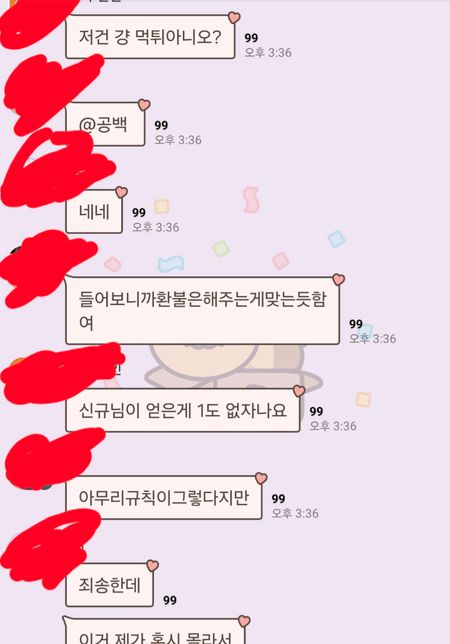Select the '저건 걍 먹튀아니오?' chat bubble

(x=150, y=37)
